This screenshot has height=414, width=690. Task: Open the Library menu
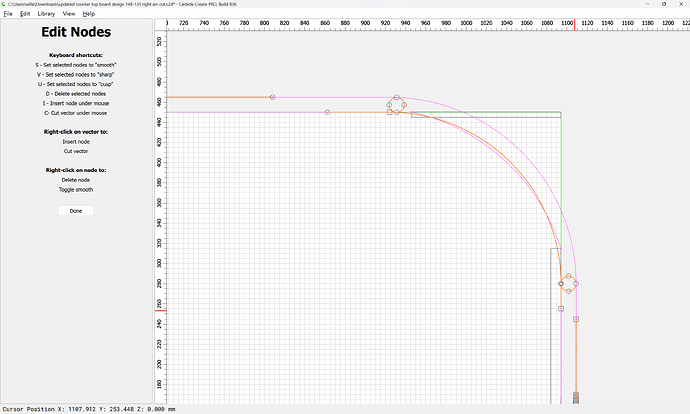[46, 14]
